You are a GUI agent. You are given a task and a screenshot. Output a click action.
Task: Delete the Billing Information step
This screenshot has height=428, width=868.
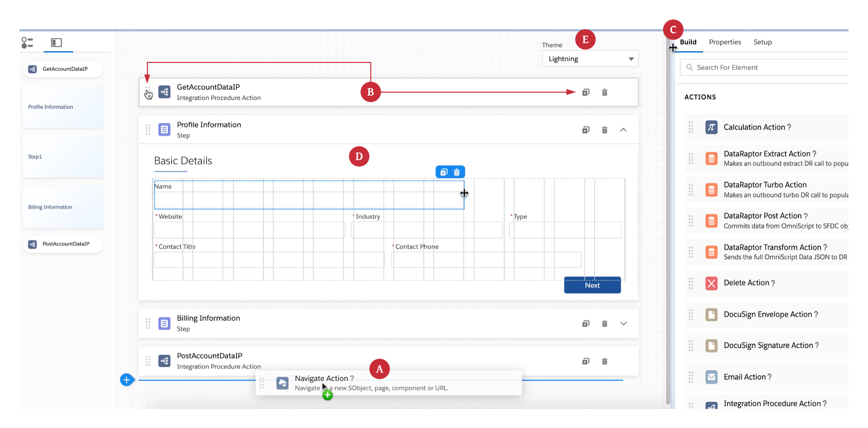click(605, 323)
